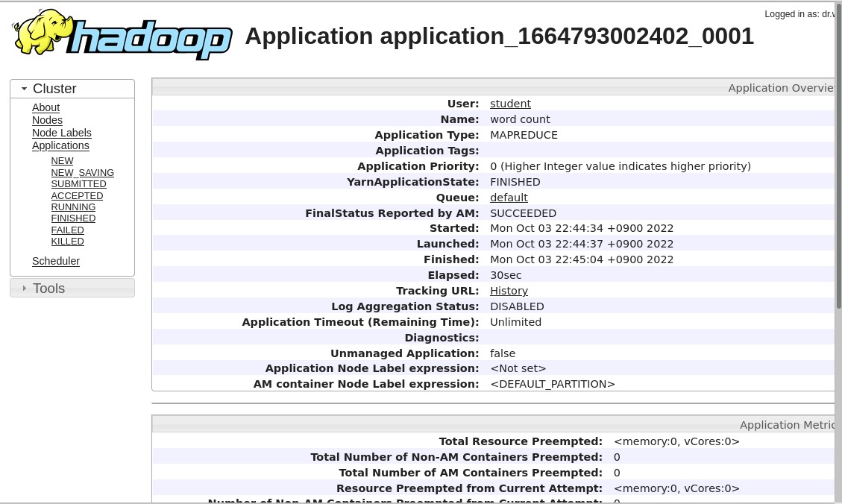Screen dimensions: 842x504
Task: Open user student link
Action: 510,104
